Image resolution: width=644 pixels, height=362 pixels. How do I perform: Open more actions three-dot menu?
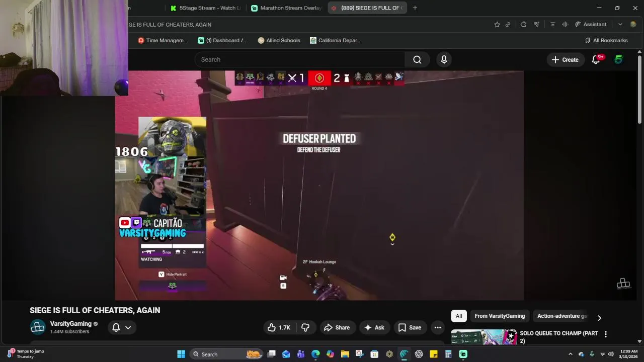tap(438, 327)
